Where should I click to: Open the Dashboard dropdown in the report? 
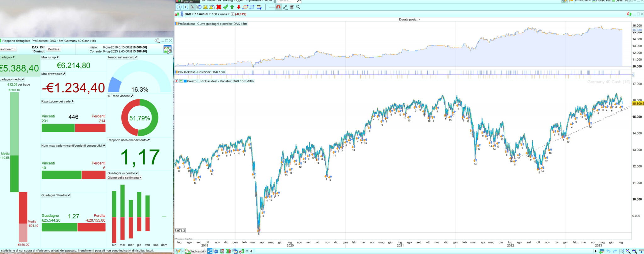coord(8,49)
